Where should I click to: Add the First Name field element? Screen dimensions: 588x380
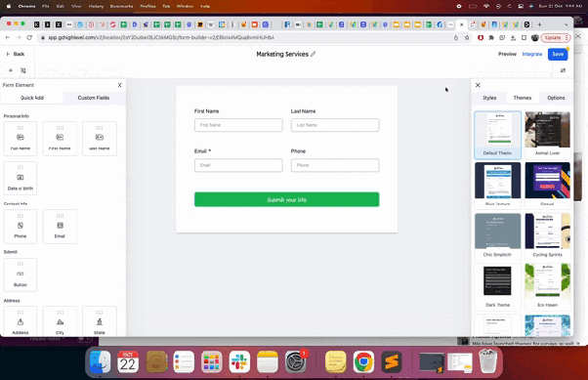pyautogui.click(x=60, y=139)
